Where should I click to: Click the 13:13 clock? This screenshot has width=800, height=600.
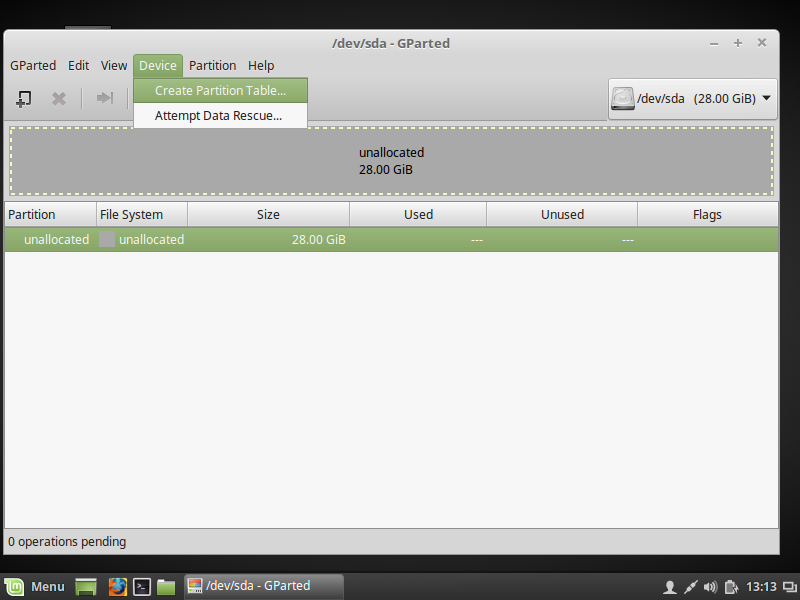click(761, 587)
